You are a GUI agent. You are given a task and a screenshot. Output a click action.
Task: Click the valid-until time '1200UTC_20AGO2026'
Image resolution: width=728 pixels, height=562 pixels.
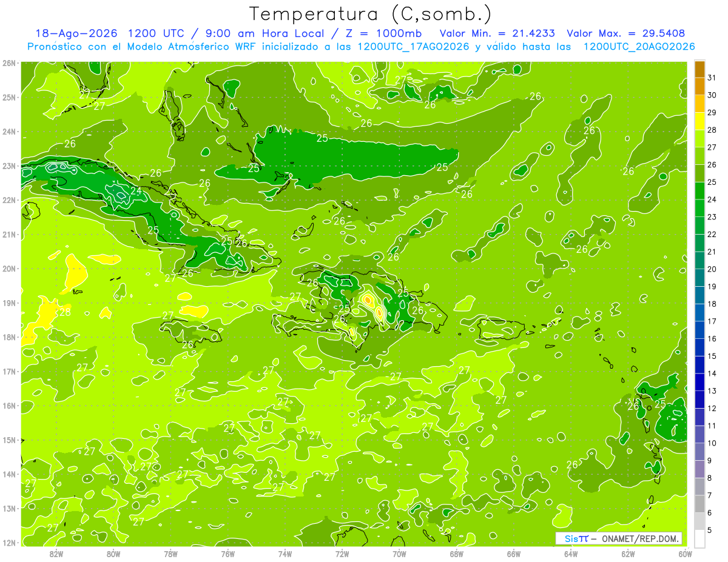pyautogui.click(x=639, y=47)
